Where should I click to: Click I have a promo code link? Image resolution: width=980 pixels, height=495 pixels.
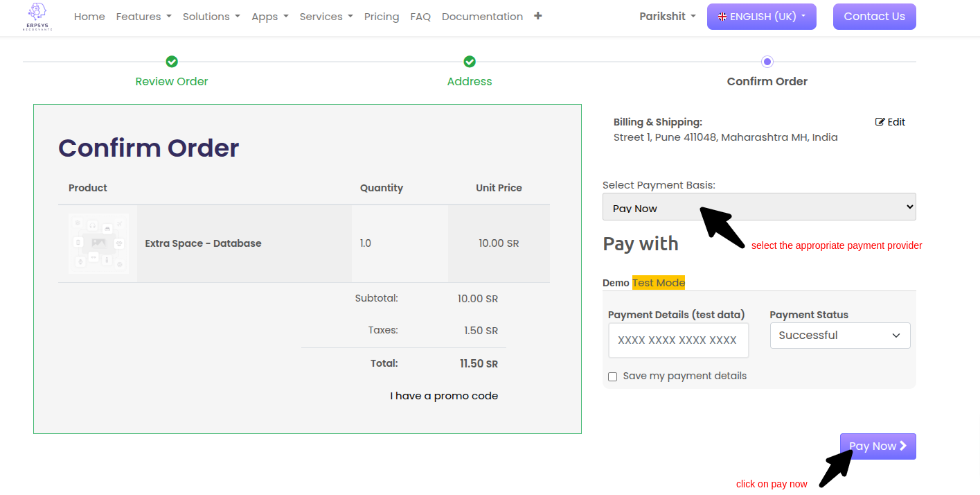click(444, 396)
